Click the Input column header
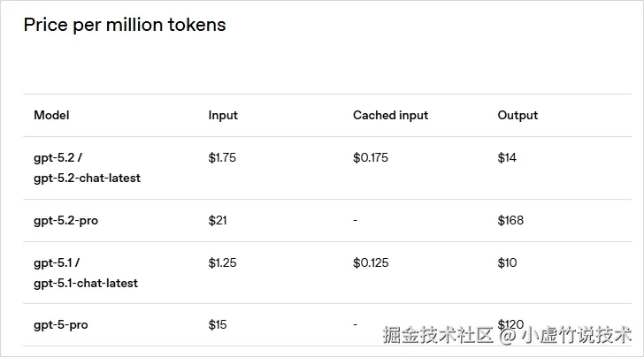 (x=223, y=115)
